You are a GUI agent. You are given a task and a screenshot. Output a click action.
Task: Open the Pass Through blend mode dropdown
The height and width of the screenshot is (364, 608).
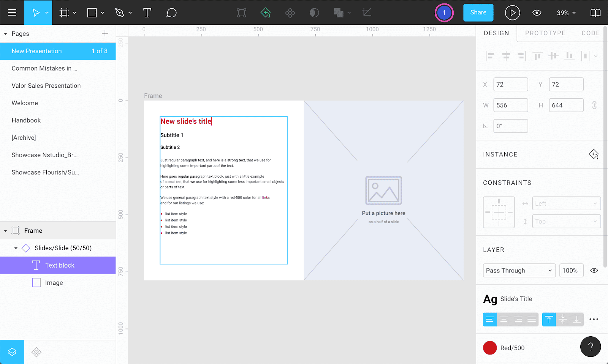[x=519, y=270]
